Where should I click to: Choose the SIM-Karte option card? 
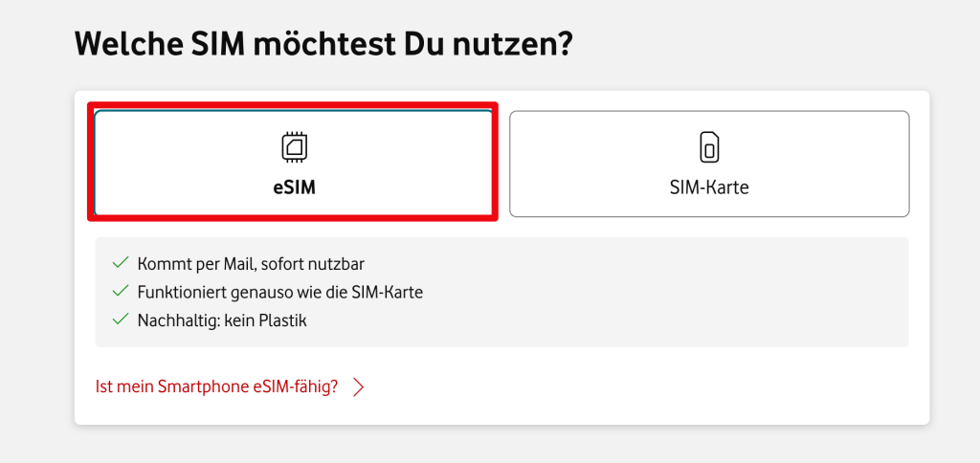pyautogui.click(x=709, y=164)
